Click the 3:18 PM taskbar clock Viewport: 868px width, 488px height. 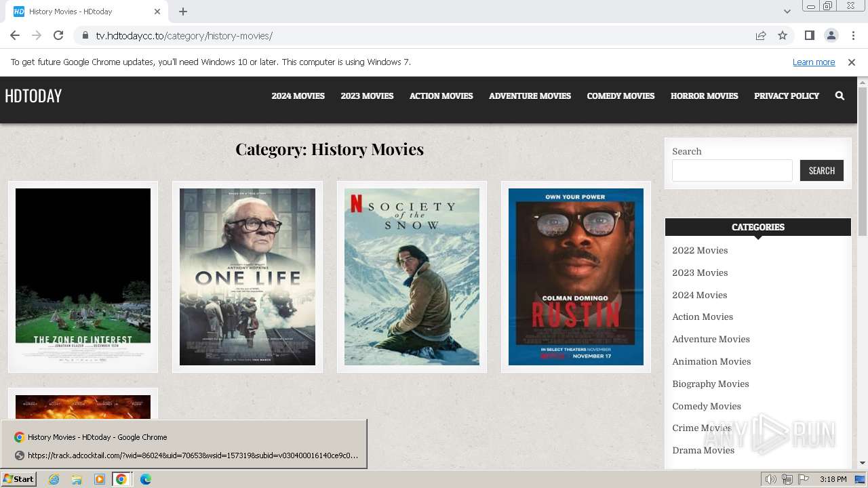(x=833, y=479)
